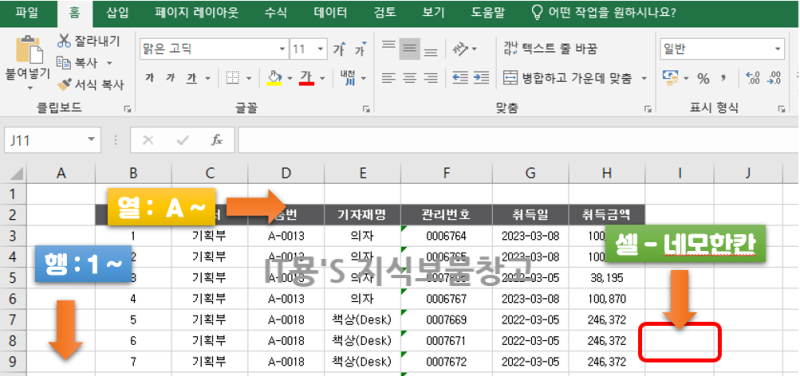Image resolution: width=800 pixels, height=376 pixels.
Task: Click 어떤 작업을 원하시나요? search box
Action: (605, 13)
